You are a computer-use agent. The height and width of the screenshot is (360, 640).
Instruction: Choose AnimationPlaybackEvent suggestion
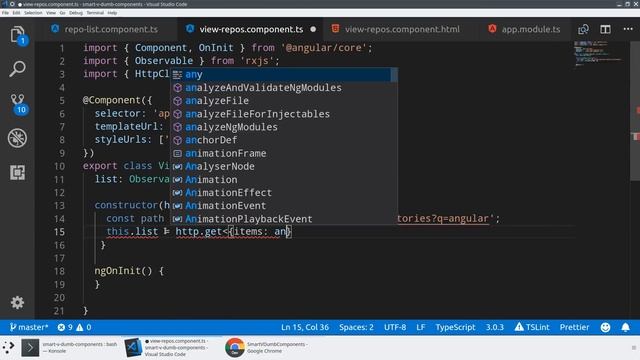pyautogui.click(x=281, y=219)
